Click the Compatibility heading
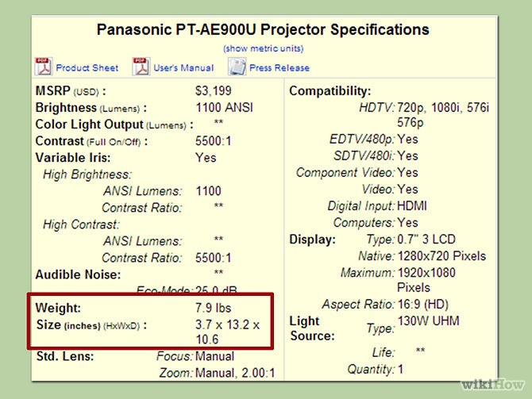Viewport: 532px width, 399px height. coord(330,91)
